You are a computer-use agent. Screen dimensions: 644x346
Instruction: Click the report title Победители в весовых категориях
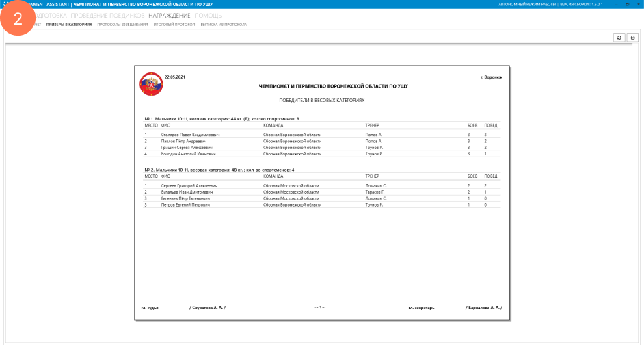[321, 100]
